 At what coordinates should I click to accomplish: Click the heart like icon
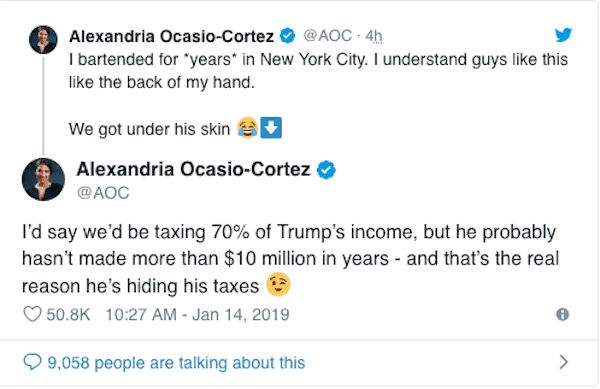[x=32, y=314]
